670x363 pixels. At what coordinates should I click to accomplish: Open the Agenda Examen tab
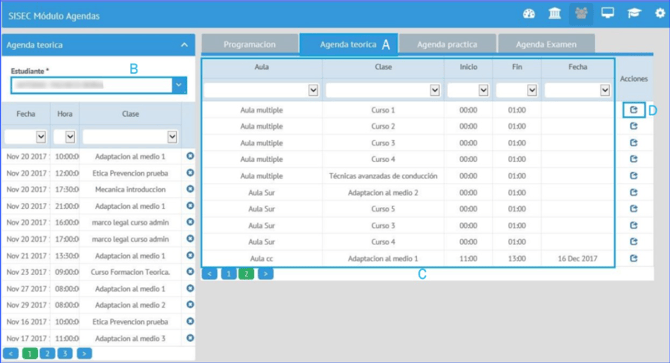[x=546, y=44]
